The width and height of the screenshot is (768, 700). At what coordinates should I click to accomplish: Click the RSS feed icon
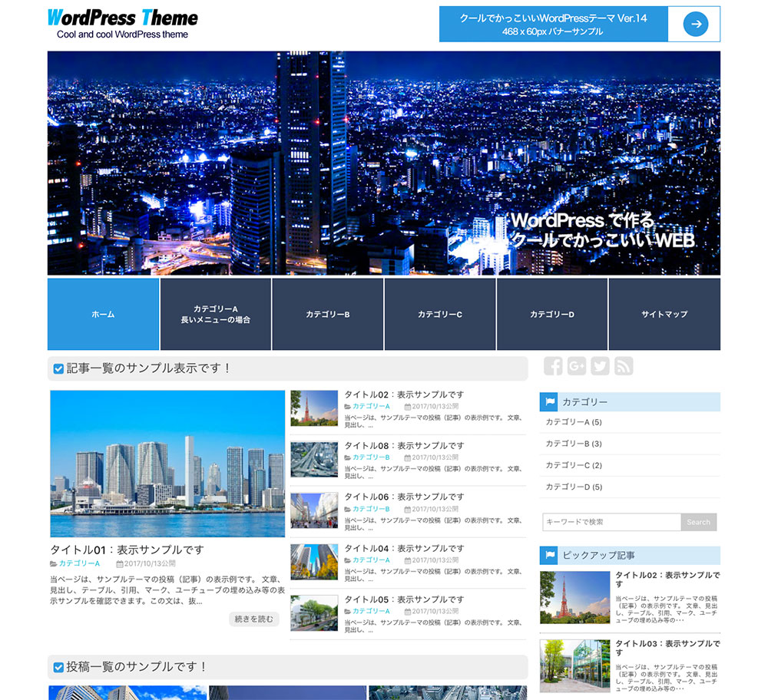coord(624,365)
